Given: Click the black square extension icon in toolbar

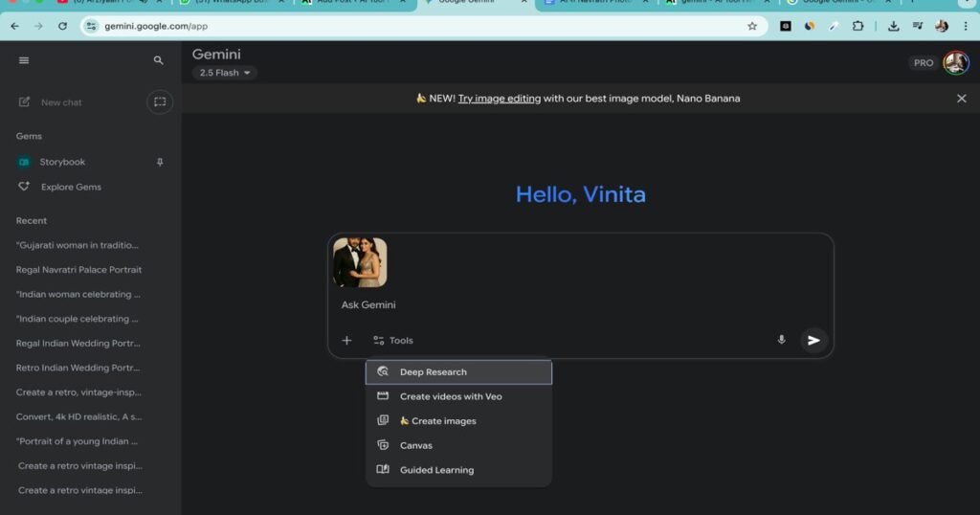Looking at the screenshot, I should coord(786,26).
